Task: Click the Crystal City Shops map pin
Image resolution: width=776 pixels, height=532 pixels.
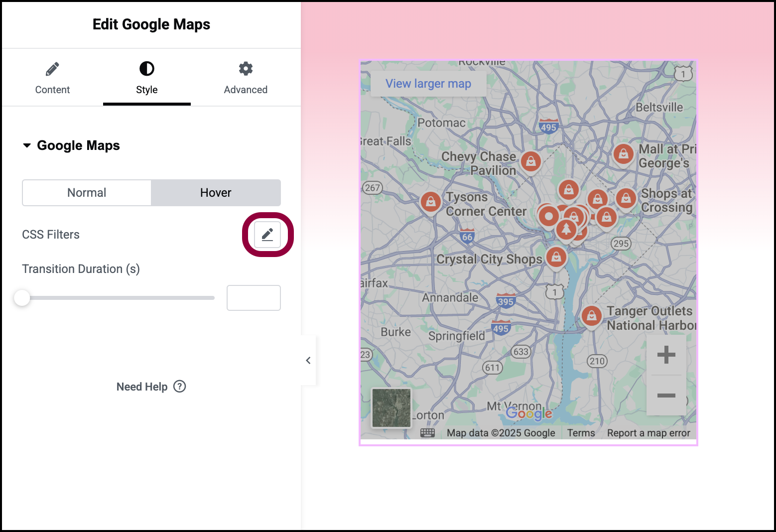Action: [556, 258]
